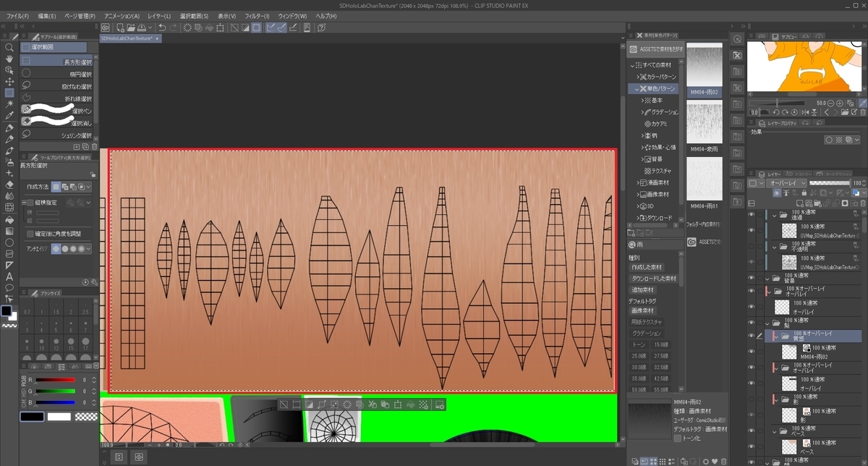Select 楕円選択 sub tool

(x=56, y=74)
